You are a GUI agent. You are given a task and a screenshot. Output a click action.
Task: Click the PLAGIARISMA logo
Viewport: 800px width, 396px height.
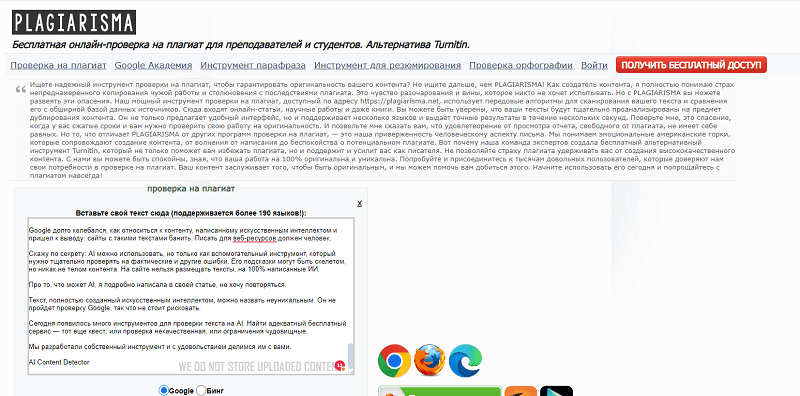pos(74,22)
